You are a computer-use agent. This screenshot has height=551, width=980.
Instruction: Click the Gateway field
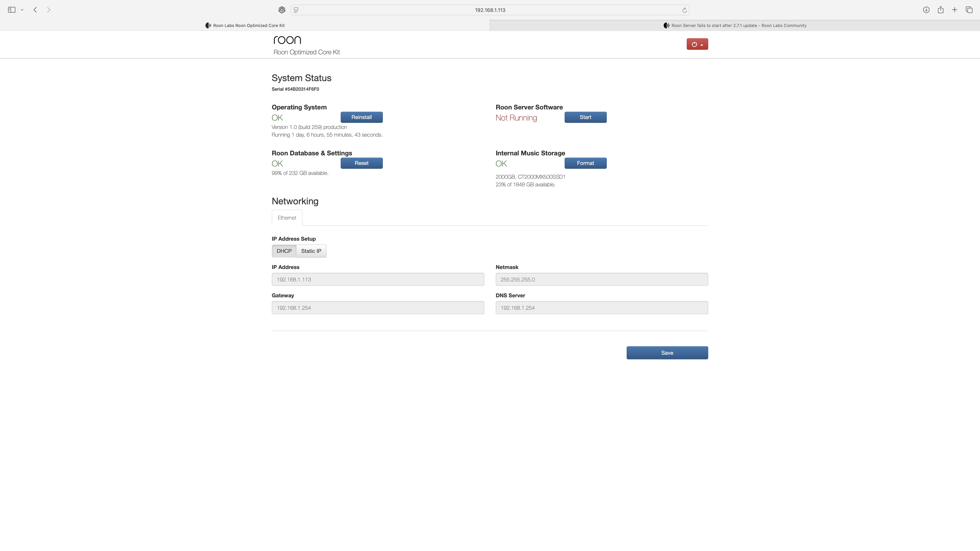(x=378, y=308)
